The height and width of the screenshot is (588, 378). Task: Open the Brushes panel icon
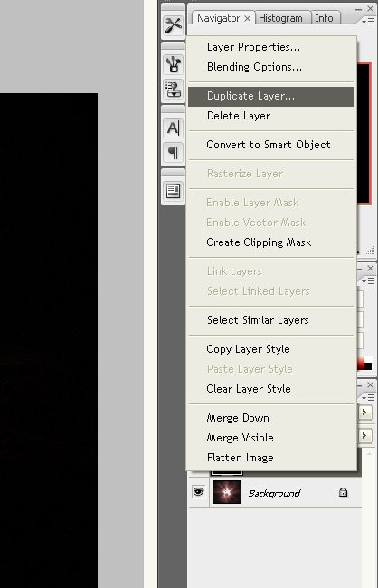pos(174,64)
